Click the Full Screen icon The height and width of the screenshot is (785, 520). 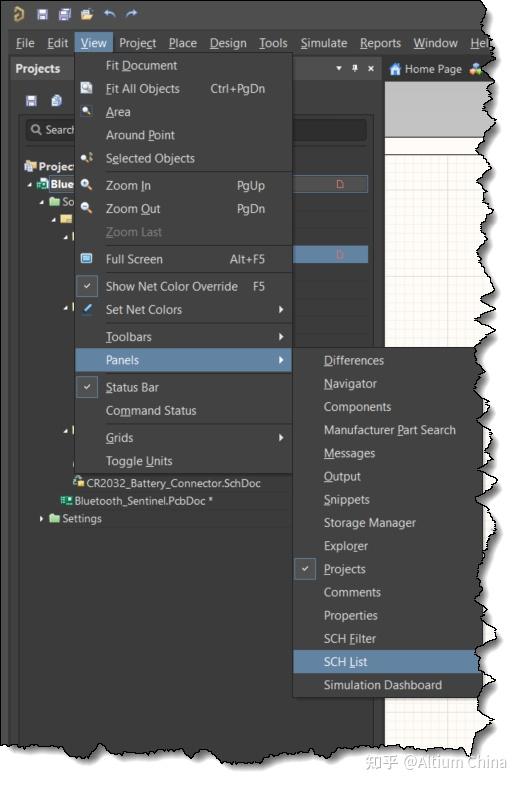(x=87, y=258)
